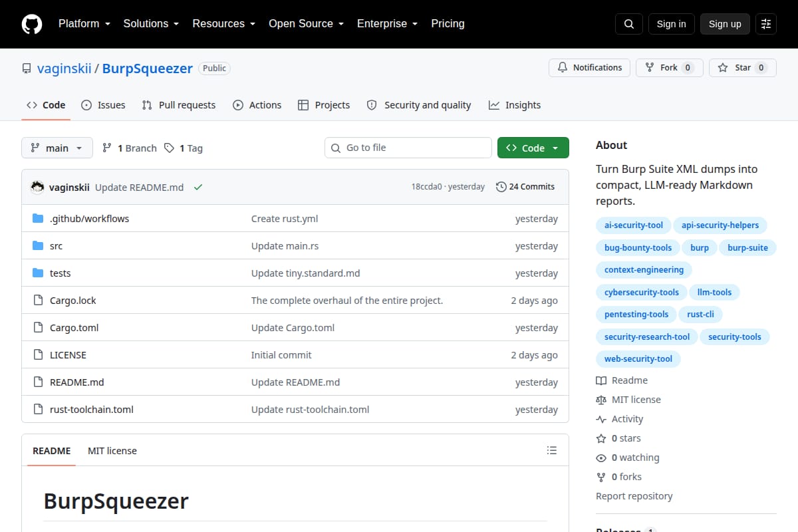Open the README outline list icon
The image size is (798, 532).
[x=551, y=450]
